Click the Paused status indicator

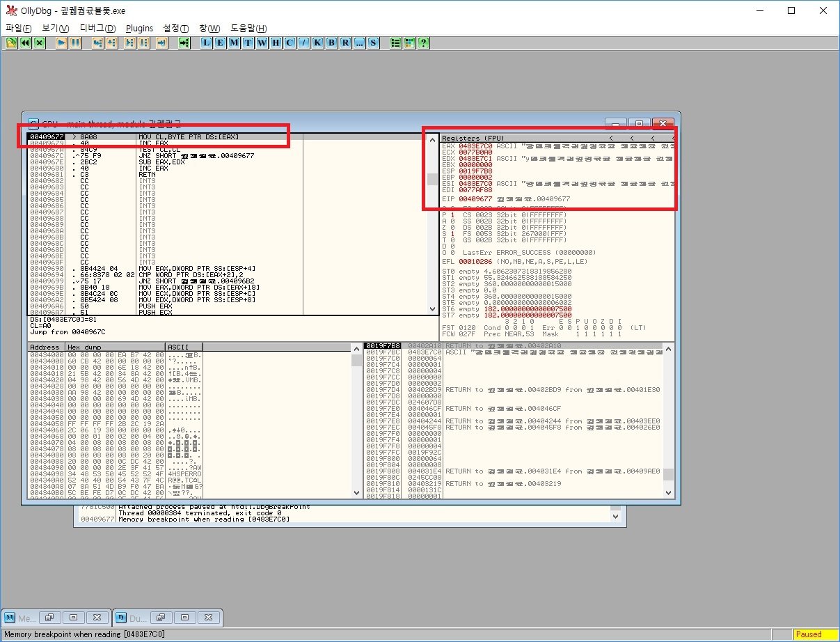tap(814, 634)
